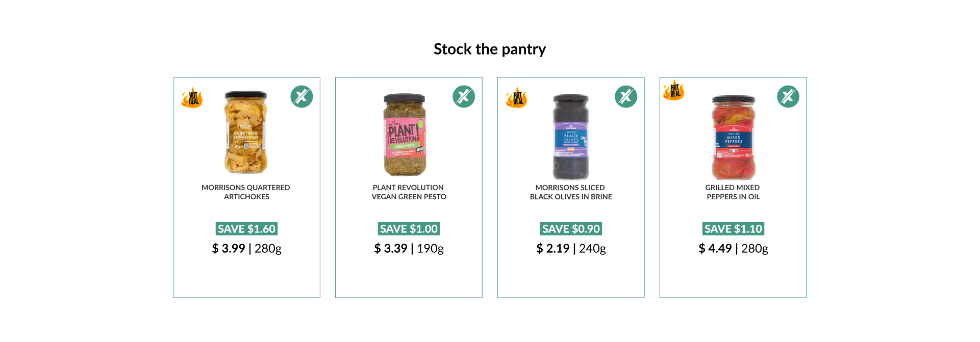Click the green dietary badge on pesto card

[464, 96]
